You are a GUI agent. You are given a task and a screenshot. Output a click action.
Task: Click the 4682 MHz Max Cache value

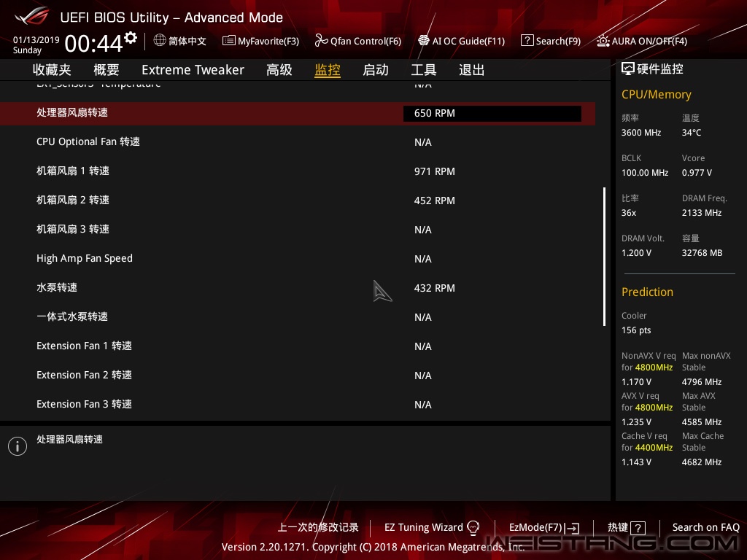(701, 462)
